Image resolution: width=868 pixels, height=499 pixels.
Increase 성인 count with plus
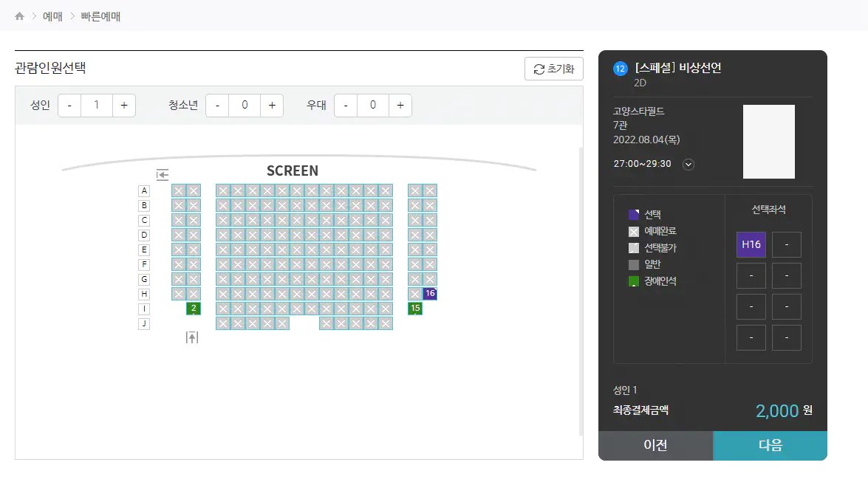pos(124,105)
